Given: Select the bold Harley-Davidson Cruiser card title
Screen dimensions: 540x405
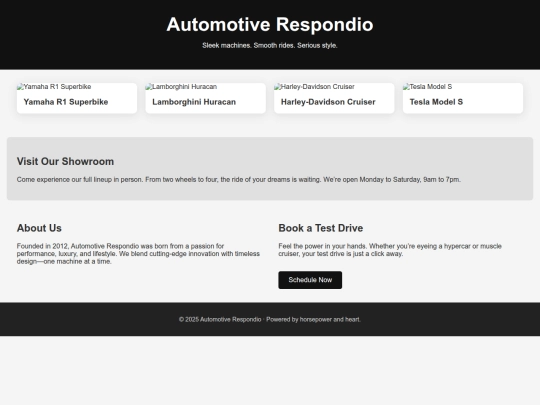Looking at the screenshot, I should click(328, 102).
